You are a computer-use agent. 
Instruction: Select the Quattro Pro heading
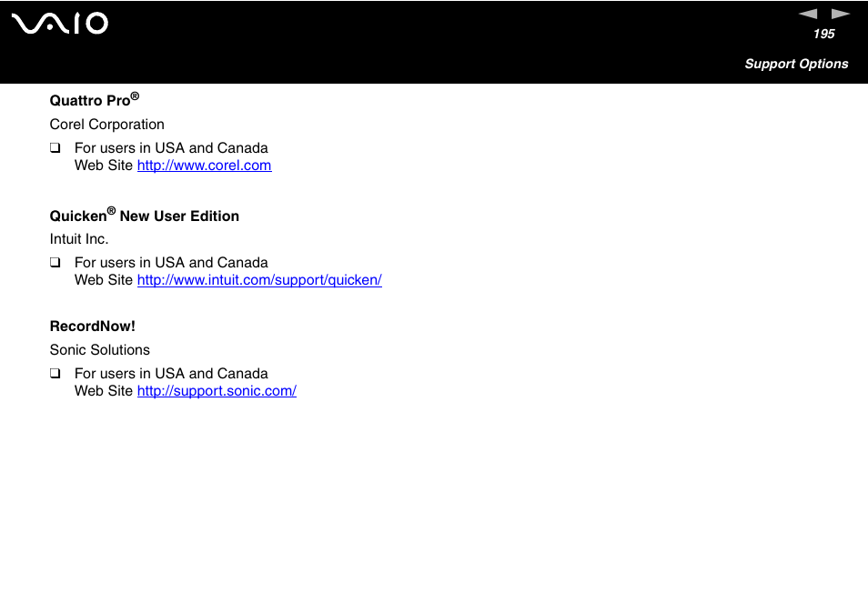pyautogui.click(x=95, y=99)
